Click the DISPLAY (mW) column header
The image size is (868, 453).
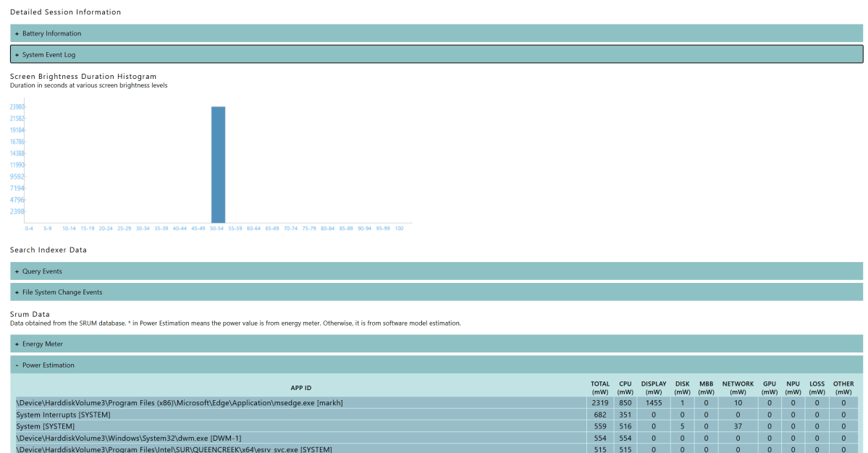pyautogui.click(x=654, y=388)
